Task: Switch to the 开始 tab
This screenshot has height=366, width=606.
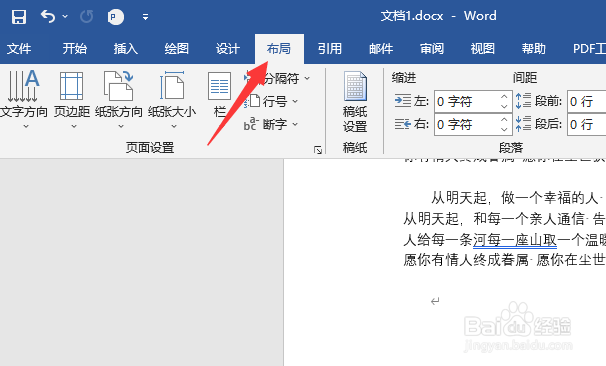Action: point(75,49)
